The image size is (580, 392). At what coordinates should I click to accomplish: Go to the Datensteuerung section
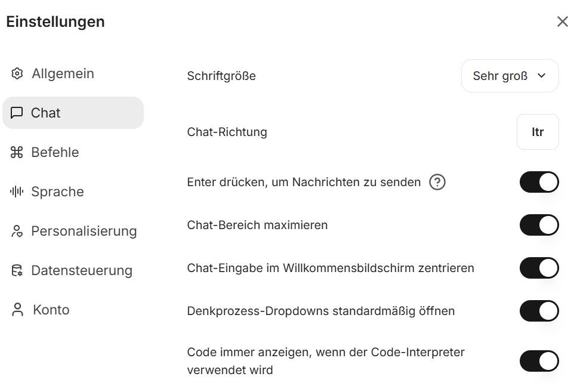(81, 271)
